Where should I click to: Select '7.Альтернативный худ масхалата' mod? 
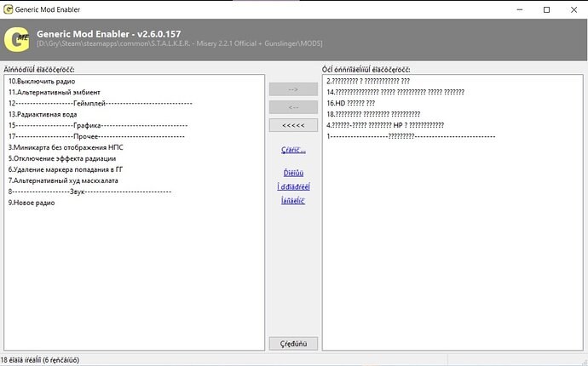point(64,180)
